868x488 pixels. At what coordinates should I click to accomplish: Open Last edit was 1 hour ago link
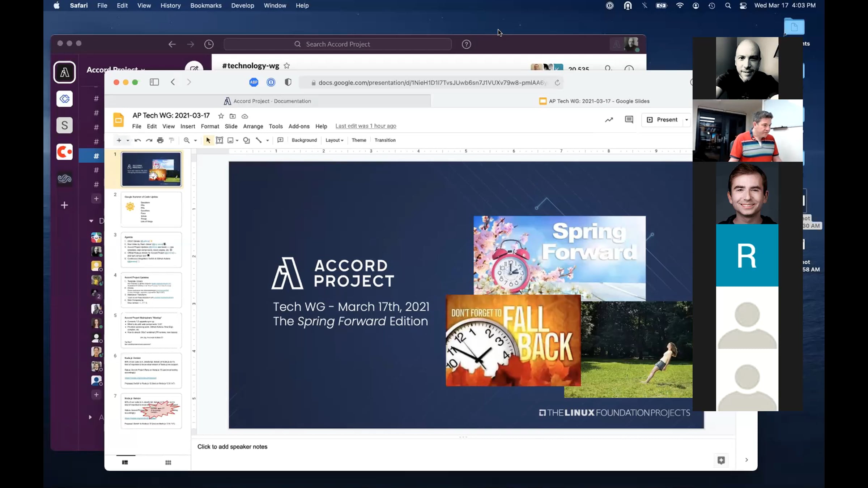365,126
